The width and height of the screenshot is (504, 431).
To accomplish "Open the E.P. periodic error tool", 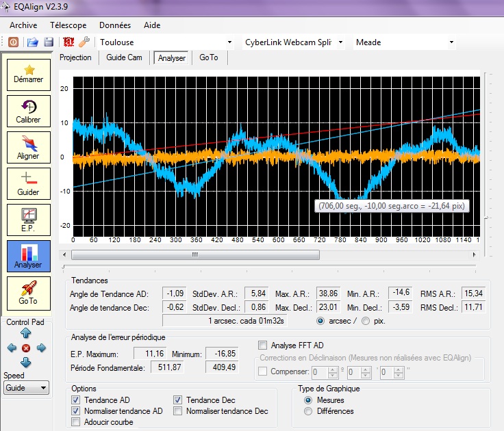I will click(29, 220).
